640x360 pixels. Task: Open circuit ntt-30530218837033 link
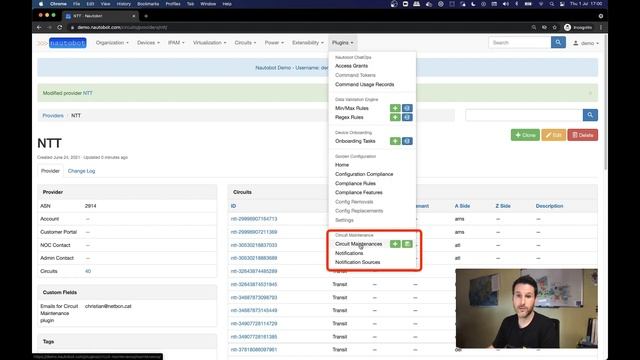click(254, 245)
